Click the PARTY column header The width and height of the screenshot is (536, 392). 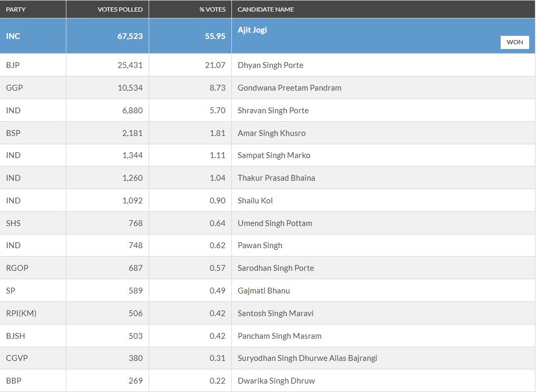[x=16, y=9]
